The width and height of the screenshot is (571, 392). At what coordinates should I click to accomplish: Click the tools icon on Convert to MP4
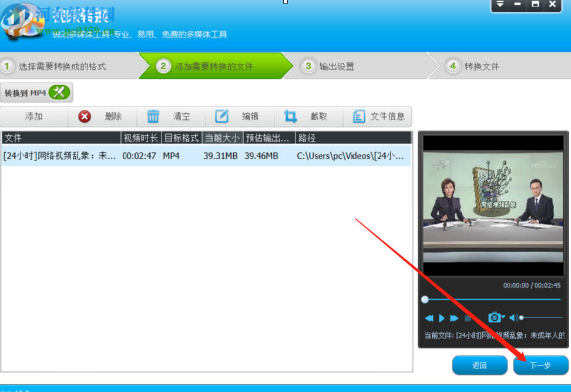[59, 92]
